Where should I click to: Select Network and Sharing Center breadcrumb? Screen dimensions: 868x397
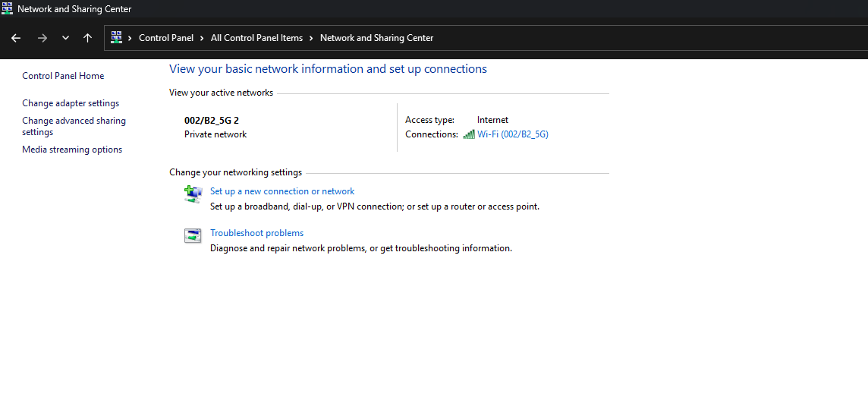tap(376, 38)
